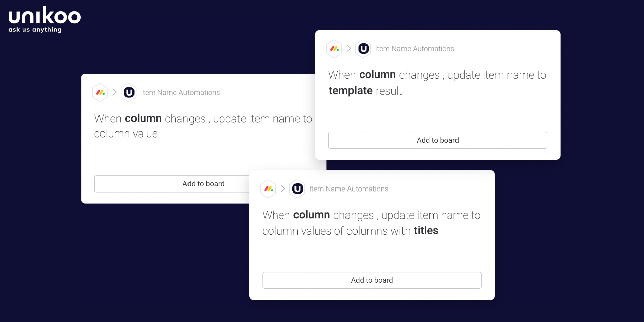Select bold 'column' field in template result recipe
The width and height of the screenshot is (644, 322).
click(377, 74)
